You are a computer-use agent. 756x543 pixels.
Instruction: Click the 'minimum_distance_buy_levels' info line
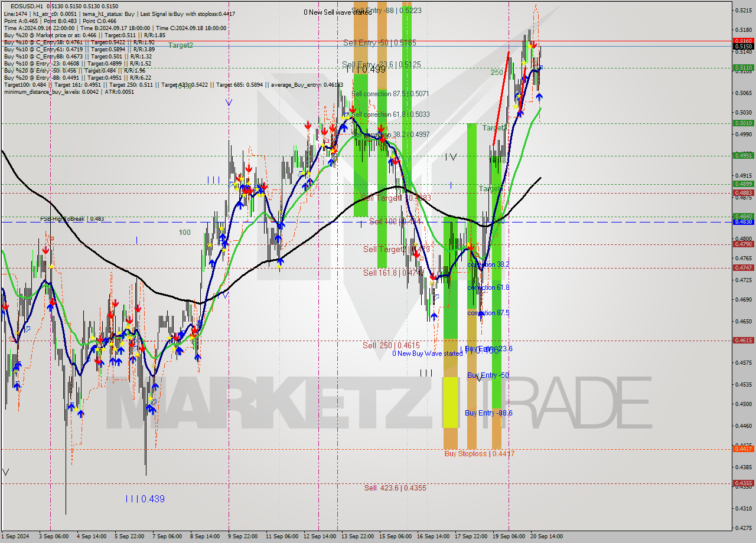pyautogui.click(x=70, y=91)
